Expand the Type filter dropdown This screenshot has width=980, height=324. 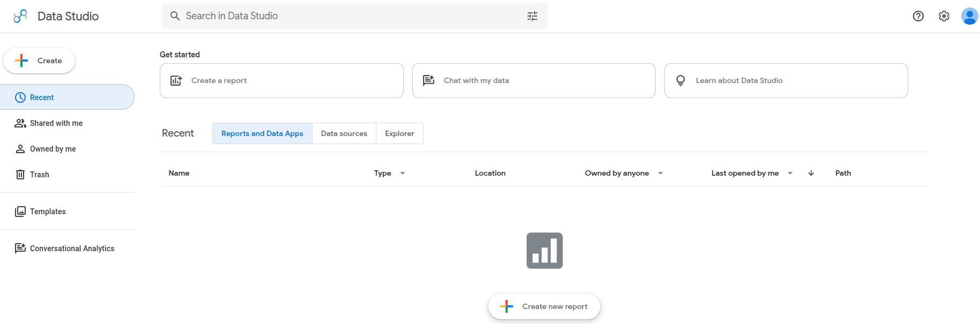tap(403, 173)
